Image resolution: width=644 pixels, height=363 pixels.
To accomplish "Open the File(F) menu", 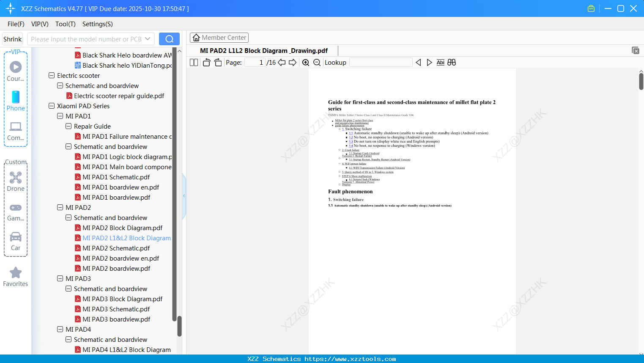I will [x=16, y=24].
